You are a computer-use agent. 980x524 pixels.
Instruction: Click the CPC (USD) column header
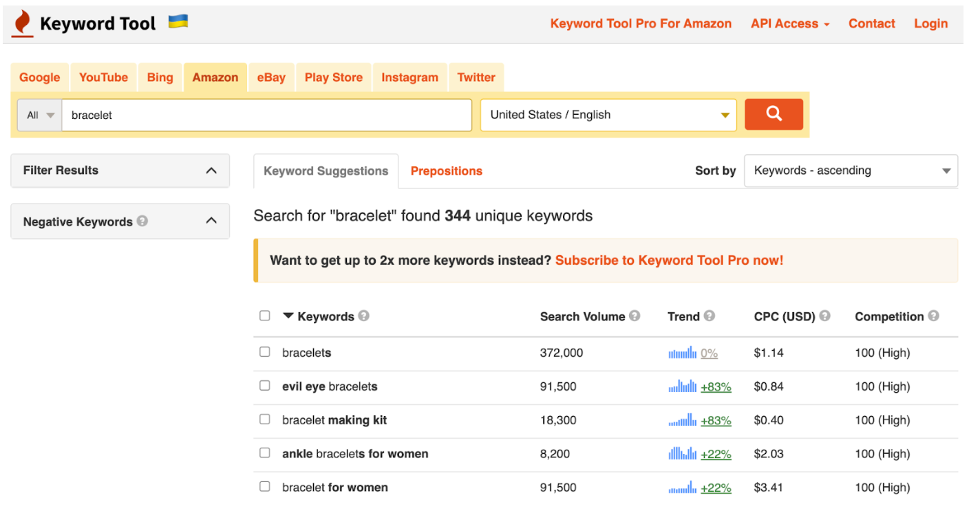785,316
